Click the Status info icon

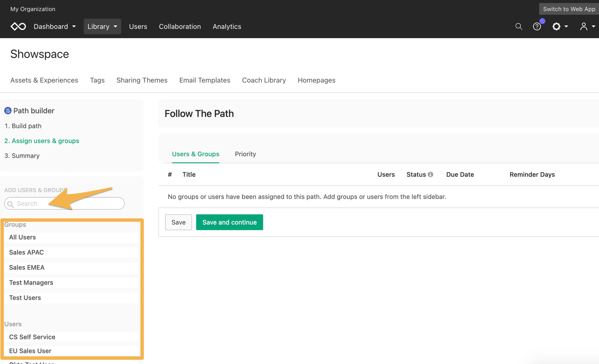pos(430,175)
